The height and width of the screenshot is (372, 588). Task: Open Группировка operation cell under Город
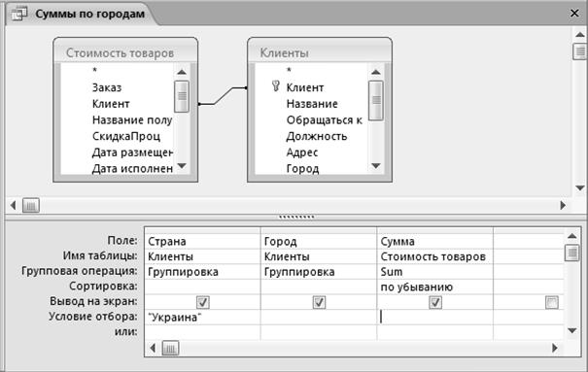[319, 272]
